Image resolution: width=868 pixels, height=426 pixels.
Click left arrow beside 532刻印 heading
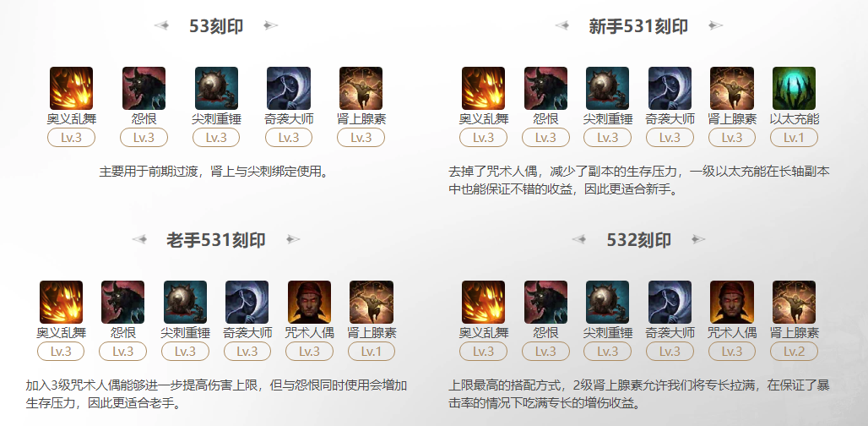[x=579, y=239]
